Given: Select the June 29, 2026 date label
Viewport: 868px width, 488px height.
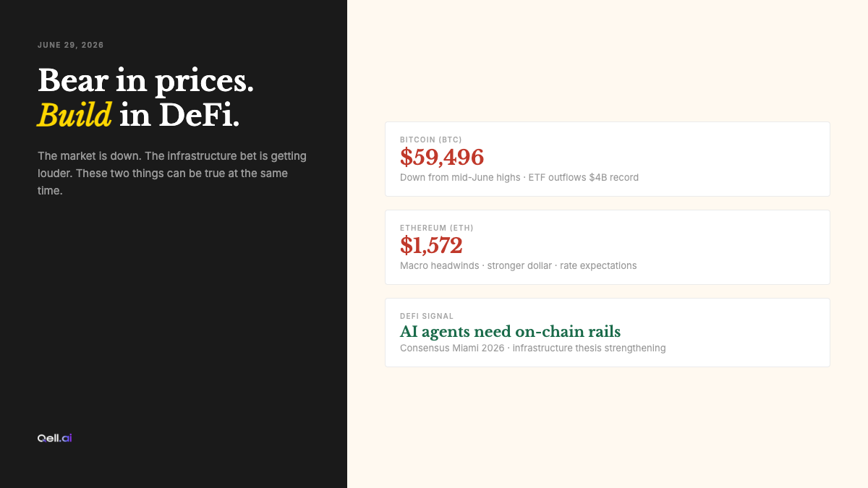Looking at the screenshot, I should coord(71,45).
